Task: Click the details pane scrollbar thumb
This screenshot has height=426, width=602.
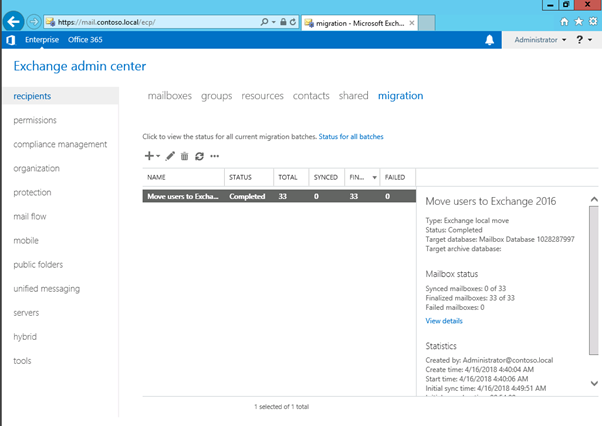Action: [x=594, y=280]
